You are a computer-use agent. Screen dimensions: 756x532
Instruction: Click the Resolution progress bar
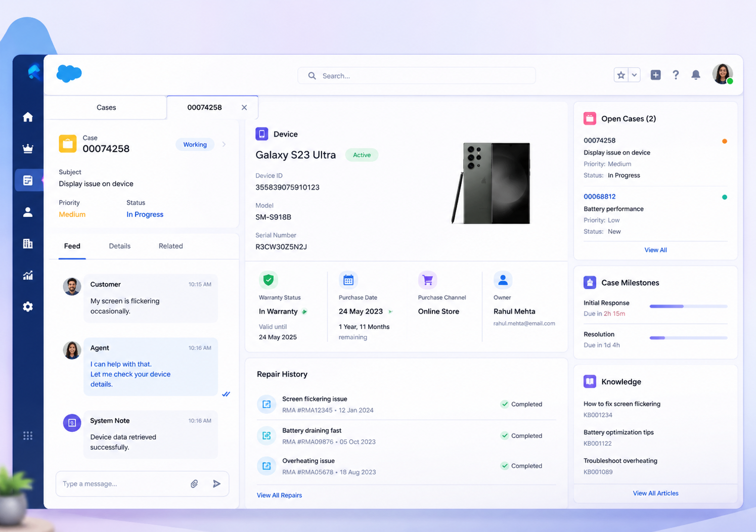[688, 338]
